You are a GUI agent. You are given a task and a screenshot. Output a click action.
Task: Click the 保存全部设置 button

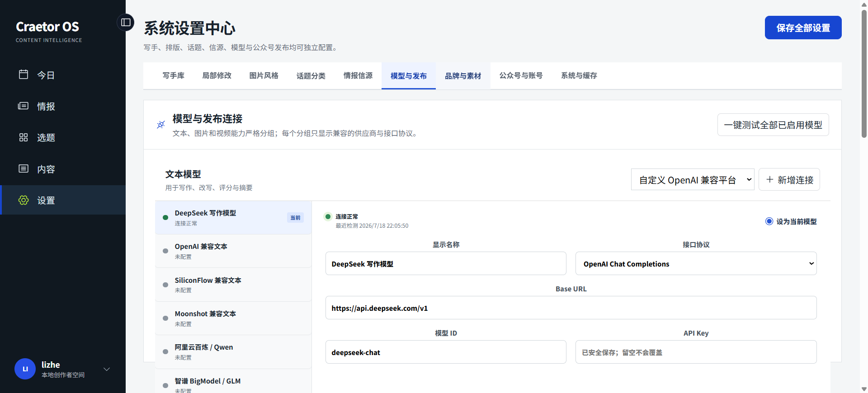click(803, 28)
